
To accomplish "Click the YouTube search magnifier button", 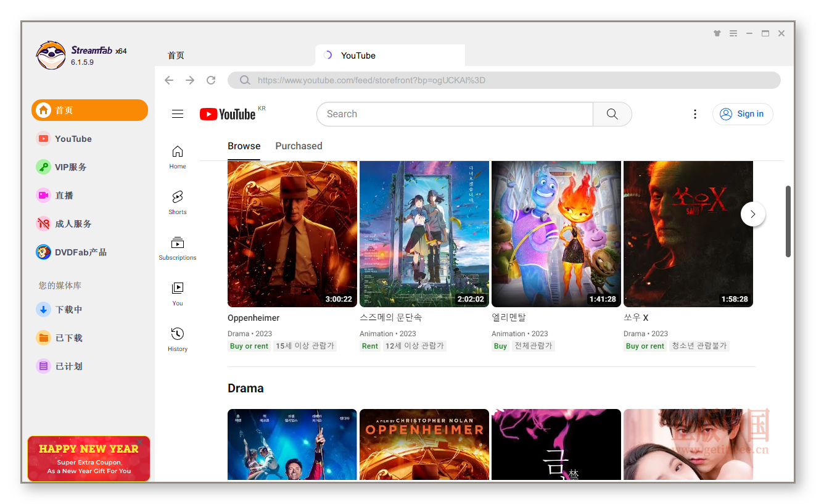I will click(x=612, y=114).
